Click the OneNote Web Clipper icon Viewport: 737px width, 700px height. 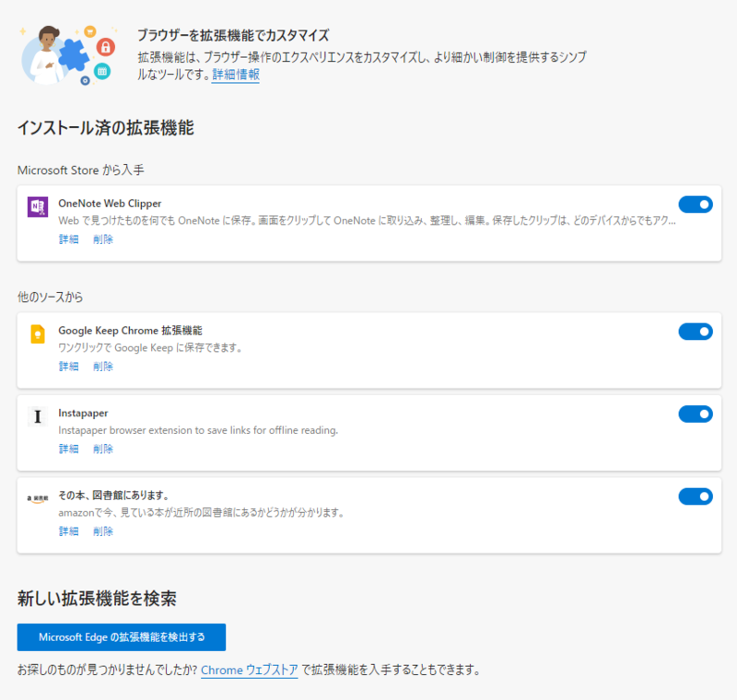tap(38, 207)
